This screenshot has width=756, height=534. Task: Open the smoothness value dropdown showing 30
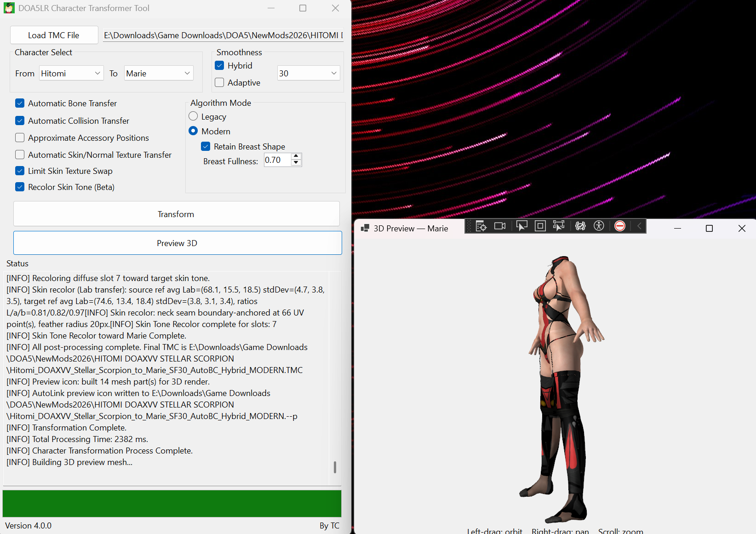(309, 73)
